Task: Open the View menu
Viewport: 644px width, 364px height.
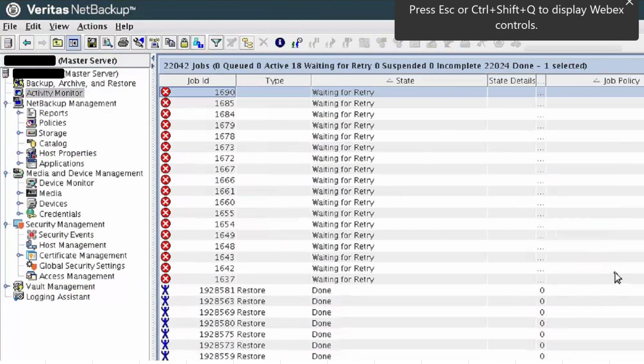Action: tap(59, 26)
